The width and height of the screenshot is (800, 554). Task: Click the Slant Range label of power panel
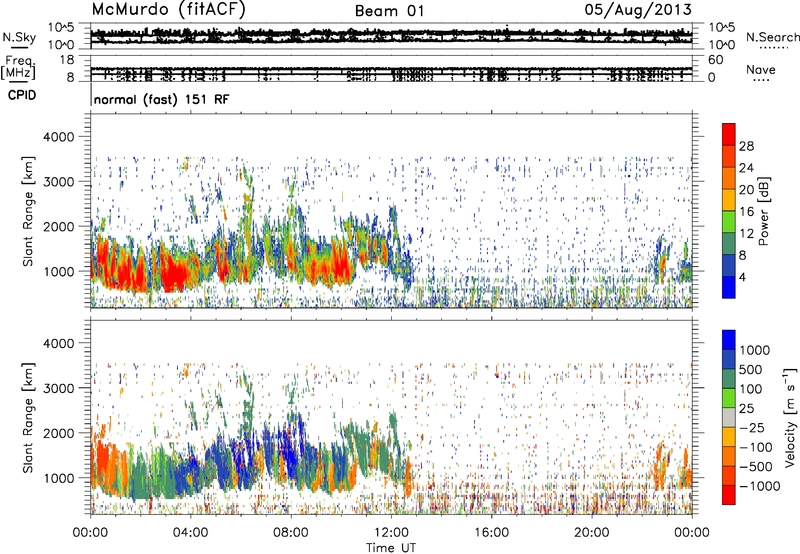click(28, 212)
